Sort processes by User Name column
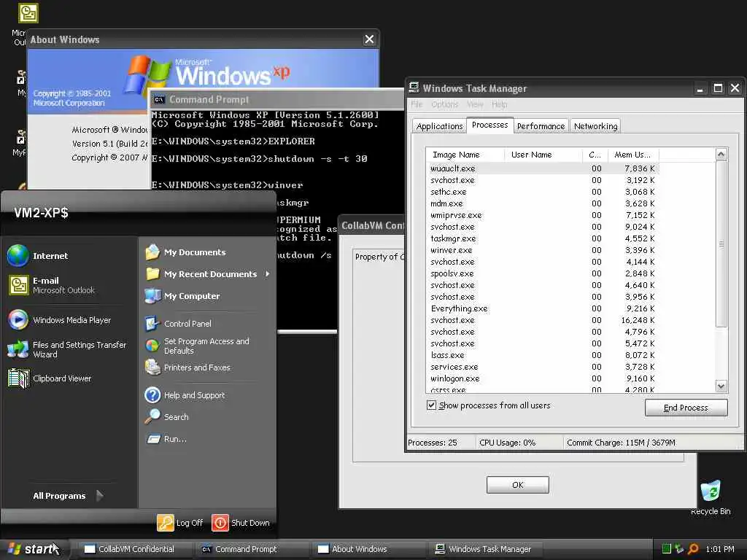Screen dimensions: 747x560 point(543,155)
